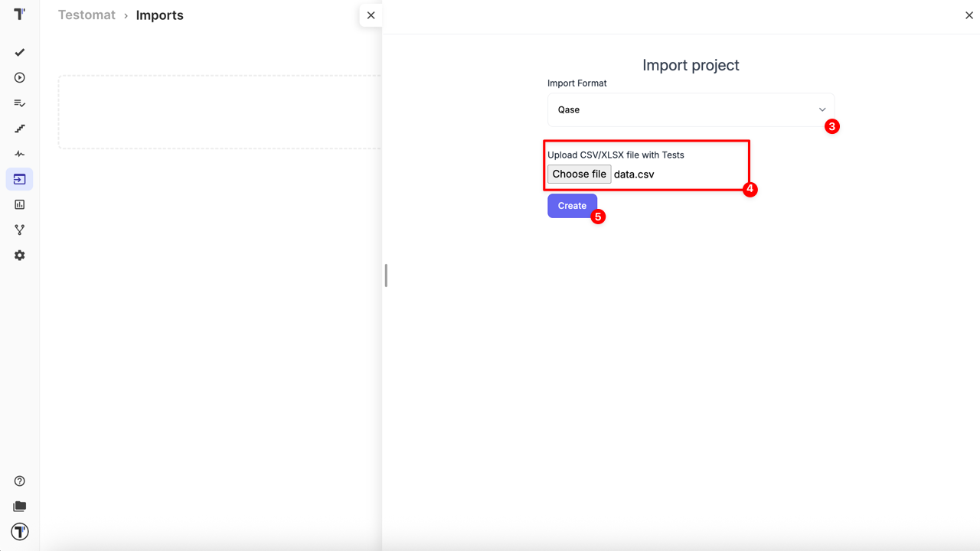Open the pulse activity icon in sidebar
The height and width of the screenshot is (551, 980).
(19, 153)
